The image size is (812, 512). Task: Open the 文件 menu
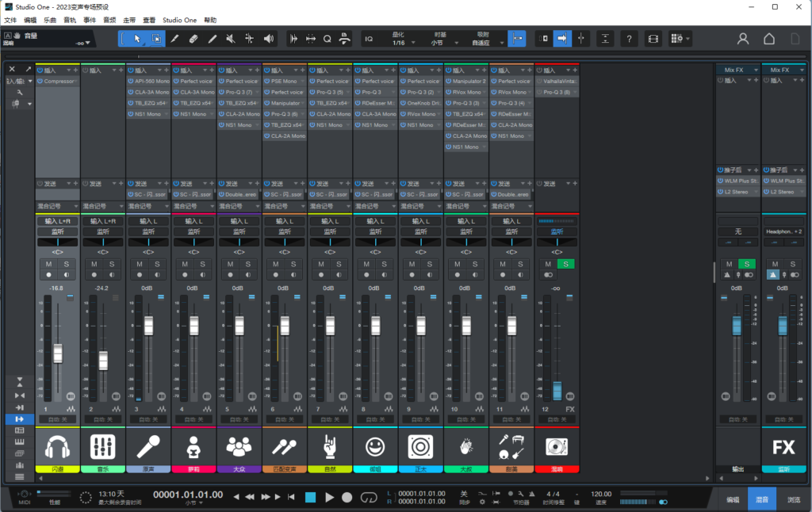coord(10,20)
